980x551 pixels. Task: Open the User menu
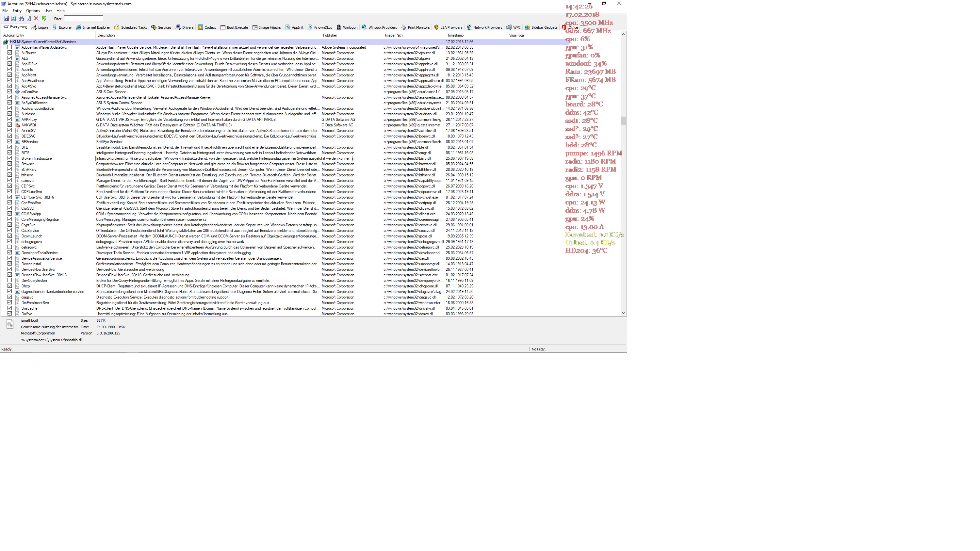48,11
